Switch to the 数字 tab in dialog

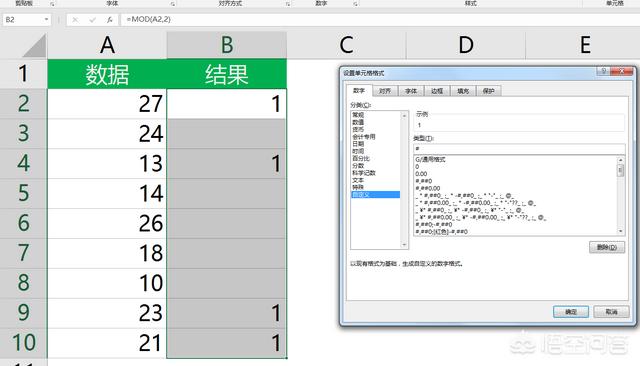point(359,91)
